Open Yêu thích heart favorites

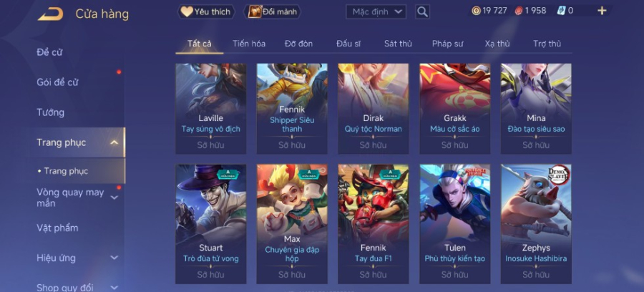coord(206,12)
